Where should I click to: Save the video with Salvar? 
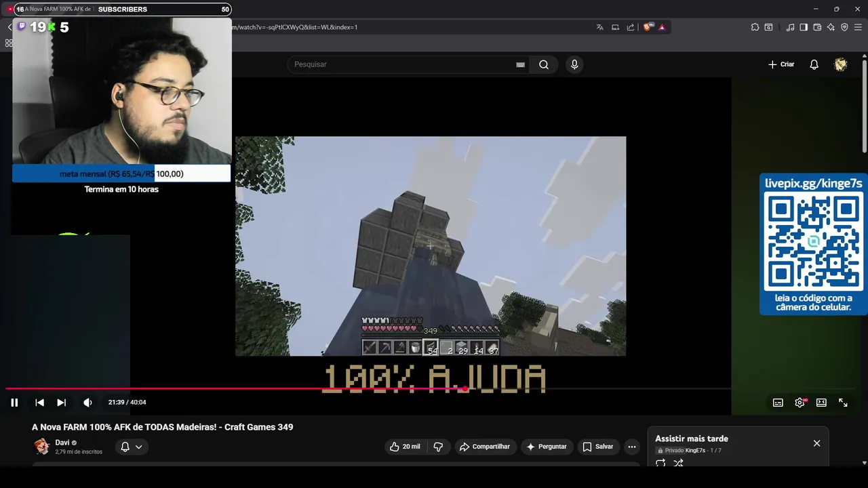pos(597,447)
